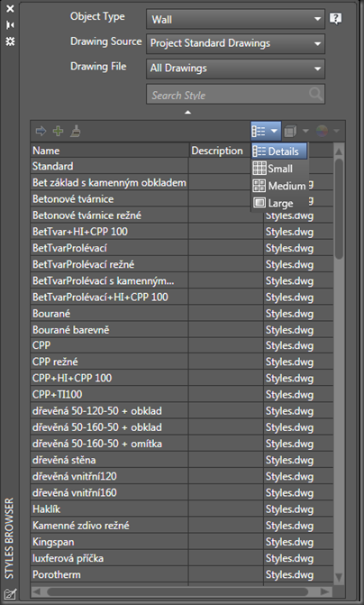Click the Search Style field
364x605 pixels.
[235, 94]
